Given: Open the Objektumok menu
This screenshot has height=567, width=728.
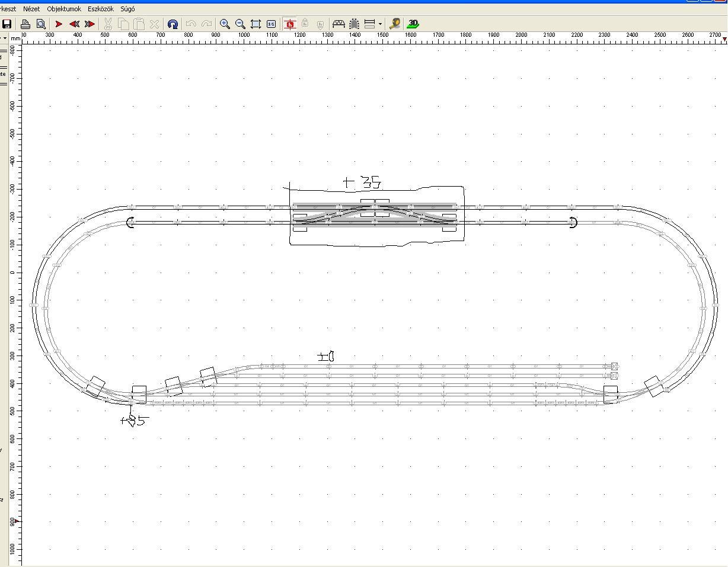Looking at the screenshot, I should click(x=64, y=9).
